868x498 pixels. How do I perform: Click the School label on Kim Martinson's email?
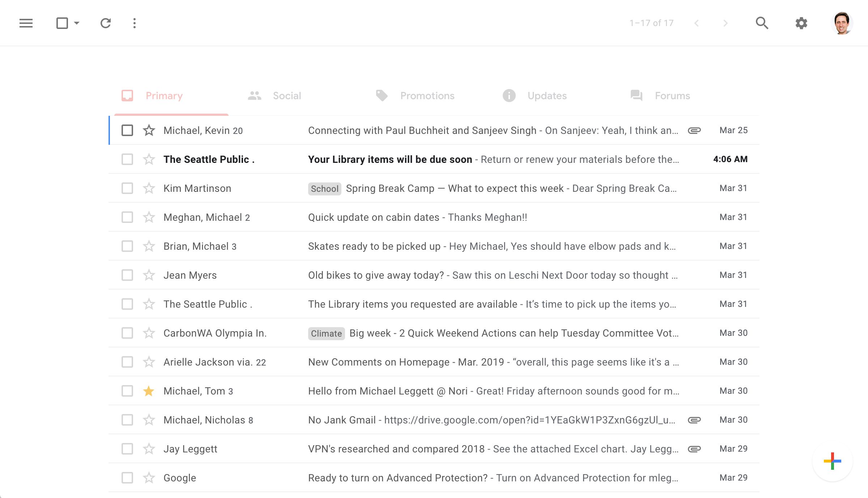pos(324,188)
